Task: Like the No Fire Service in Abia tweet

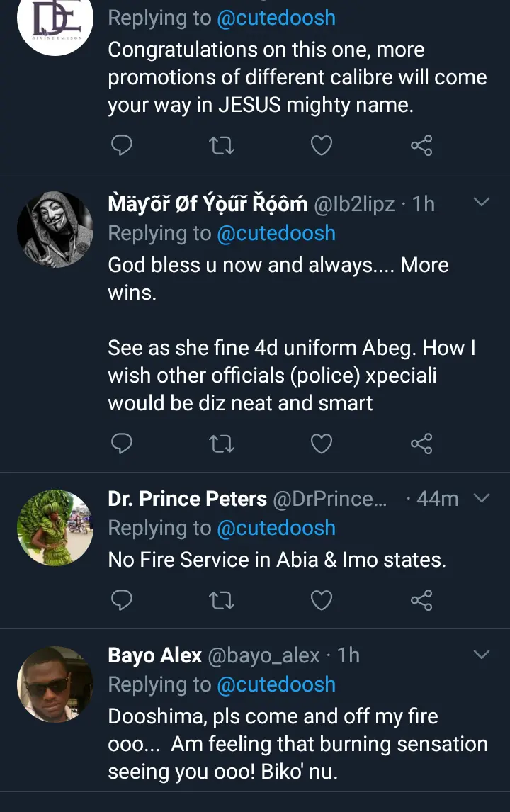Action: (321, 600)
